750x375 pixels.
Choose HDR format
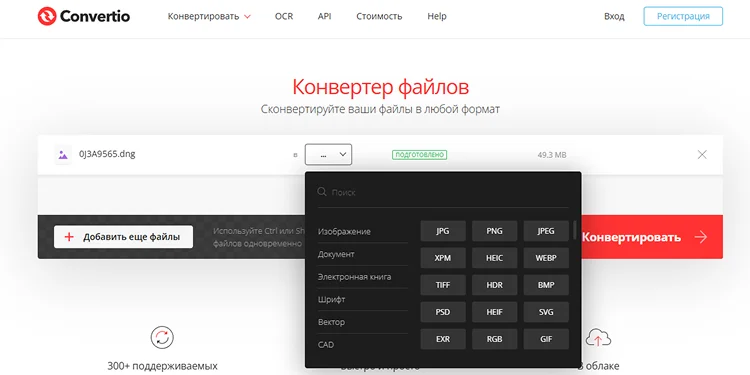click(495, 285)
